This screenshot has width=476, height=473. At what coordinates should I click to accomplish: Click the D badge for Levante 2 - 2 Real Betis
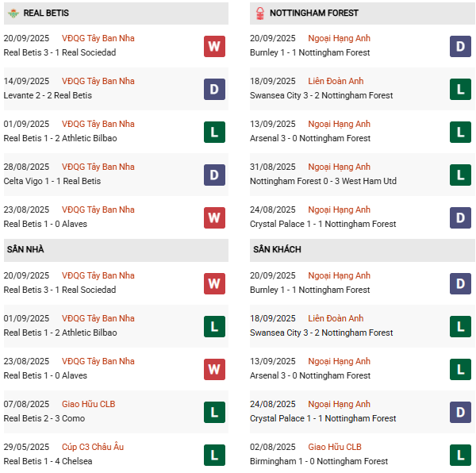click(214, 89)
